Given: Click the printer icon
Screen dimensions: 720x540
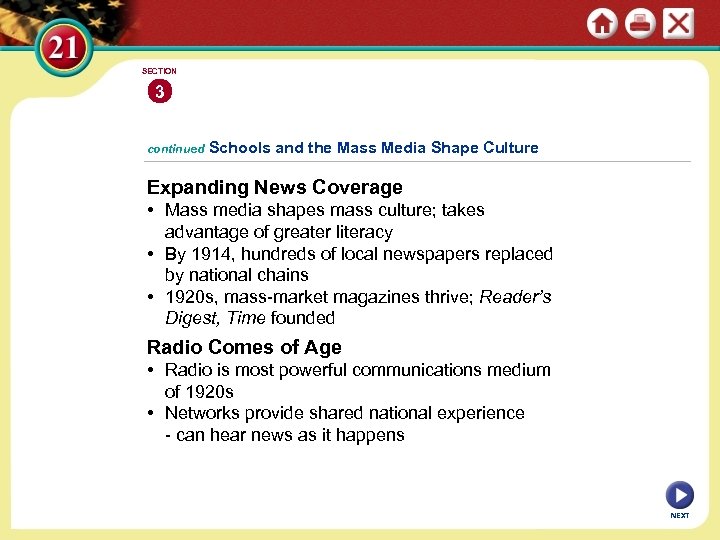Looking at the screenshot, I should 640,23.
